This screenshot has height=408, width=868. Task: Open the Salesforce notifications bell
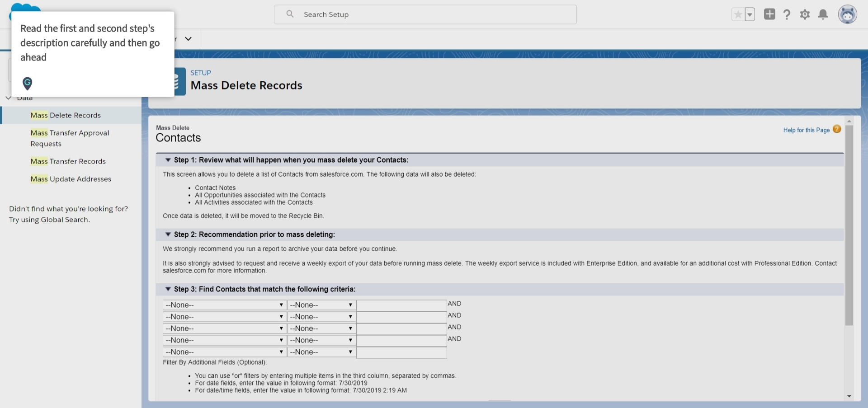coord(823,14)
